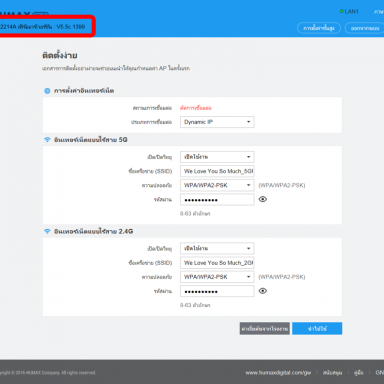Click the logout button in the header

(x=365, y=28)
